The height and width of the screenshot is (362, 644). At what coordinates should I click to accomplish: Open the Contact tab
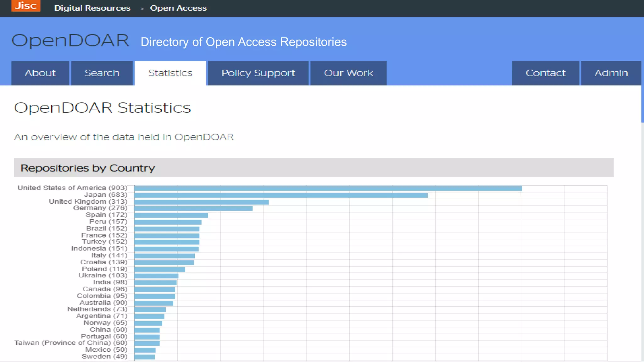[546, 73]
